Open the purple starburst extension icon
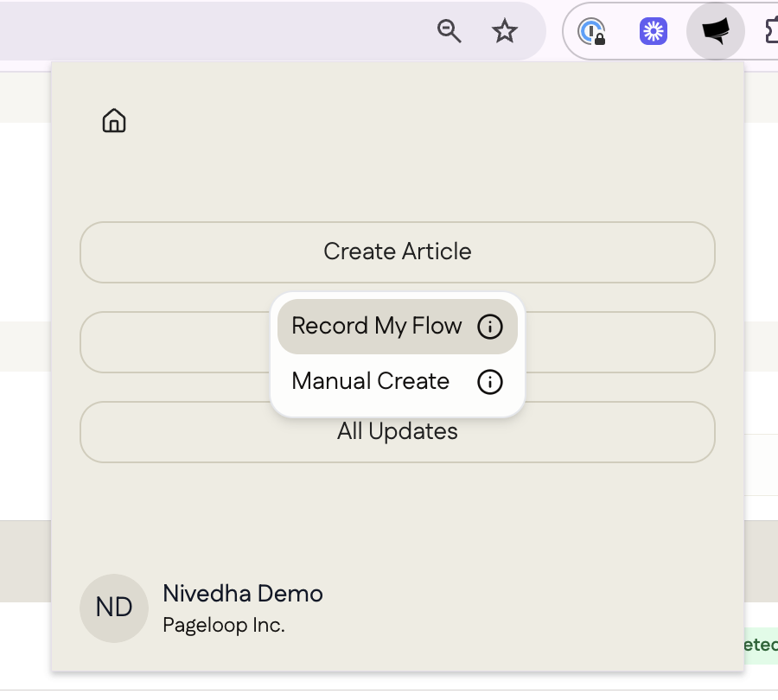 653,31
